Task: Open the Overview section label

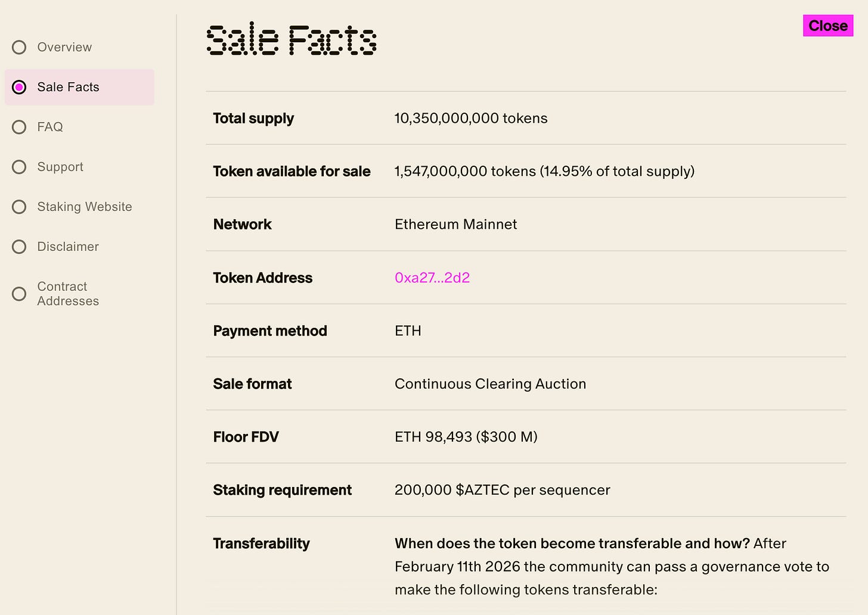Action: [64, 47]
